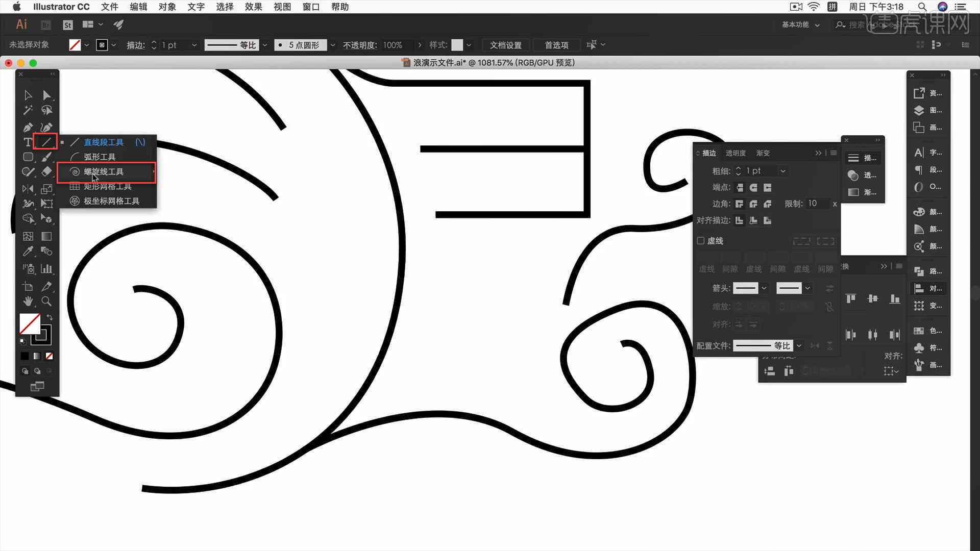Screen dimensions: 980x551
Task: Click the 文档设置 button
Action: pos(506,45)
